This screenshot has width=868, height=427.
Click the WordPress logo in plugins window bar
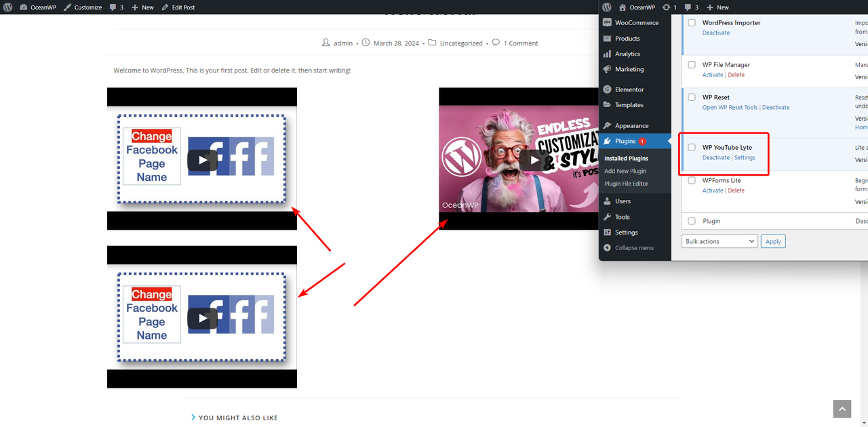[607, 7]
